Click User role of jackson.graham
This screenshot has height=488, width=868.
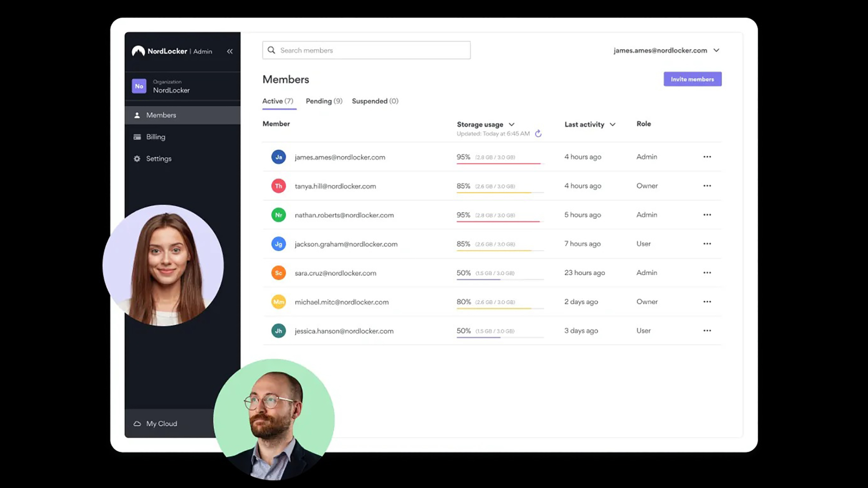tap(644, 244)
